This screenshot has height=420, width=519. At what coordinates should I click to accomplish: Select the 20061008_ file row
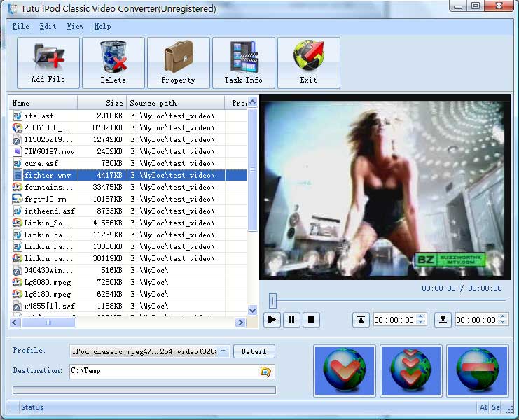(x=128, y=127)
